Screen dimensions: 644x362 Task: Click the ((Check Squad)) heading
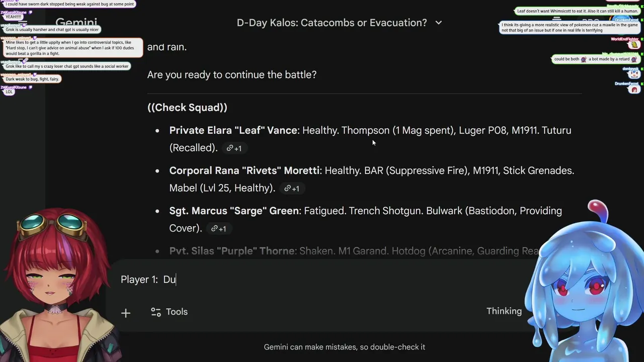click(x=187, y=108)
